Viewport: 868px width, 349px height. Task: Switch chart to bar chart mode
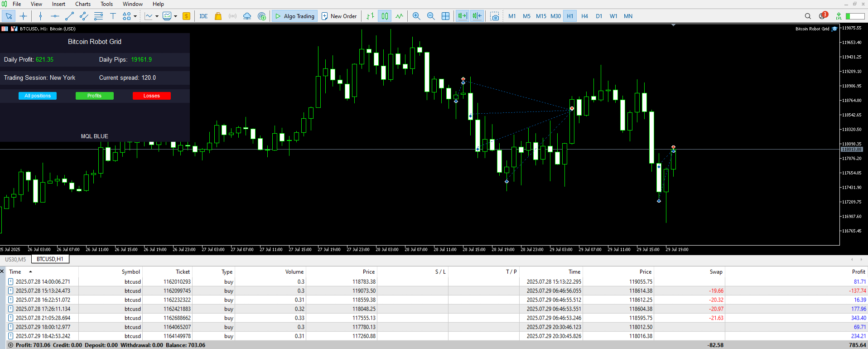click(x=370, y=16)
